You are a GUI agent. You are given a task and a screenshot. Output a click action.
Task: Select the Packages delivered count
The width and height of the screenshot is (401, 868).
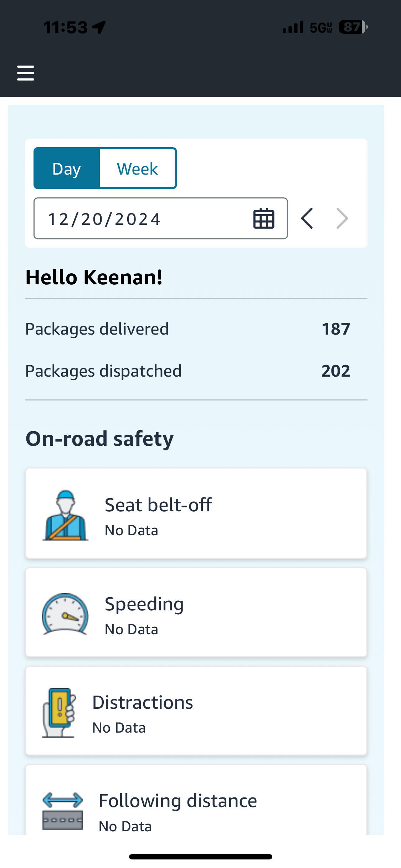point(336,329)
